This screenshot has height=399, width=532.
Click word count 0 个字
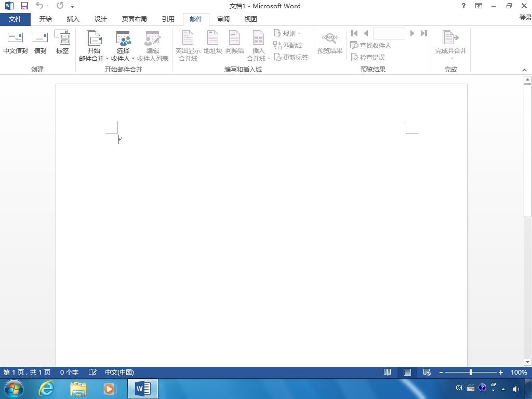pyautogui.click(x=69, y=372)
